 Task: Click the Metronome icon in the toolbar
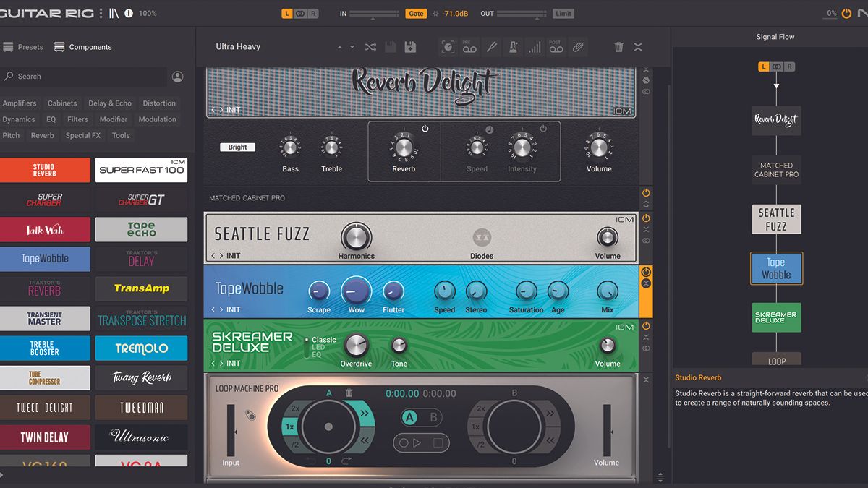pos(514,46)
